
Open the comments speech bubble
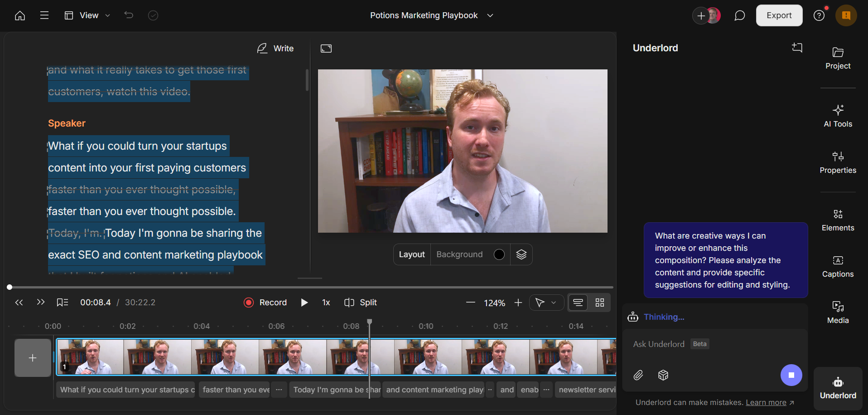739,16
